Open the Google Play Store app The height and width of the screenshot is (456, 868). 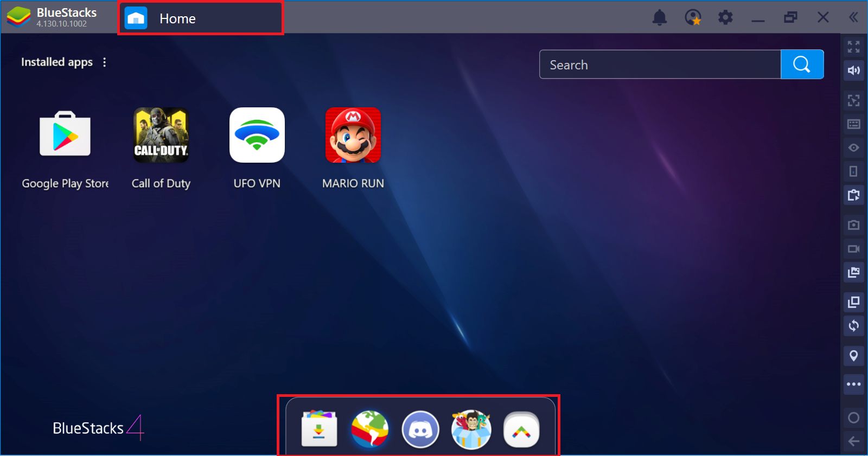(65, 134)
